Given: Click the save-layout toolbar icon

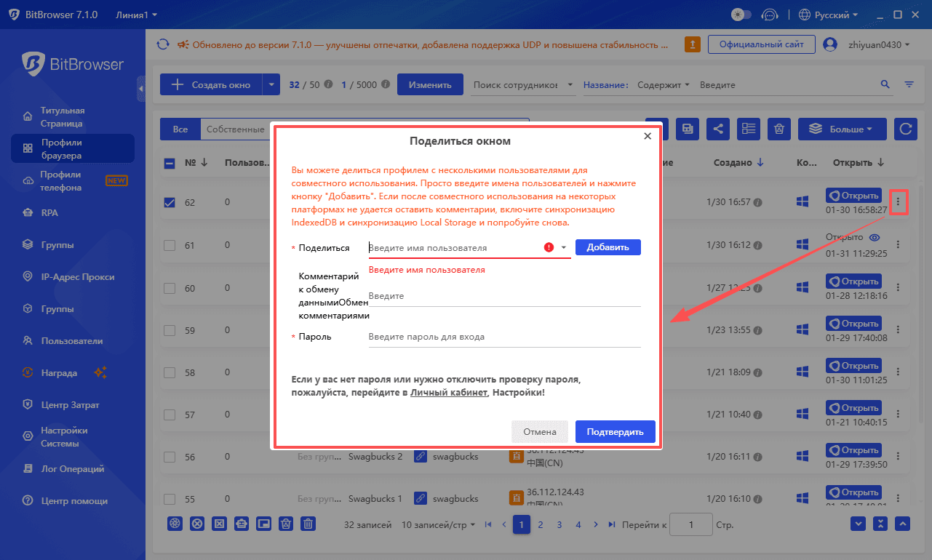Looking at the screenshot, I should [x=687, y=129].
